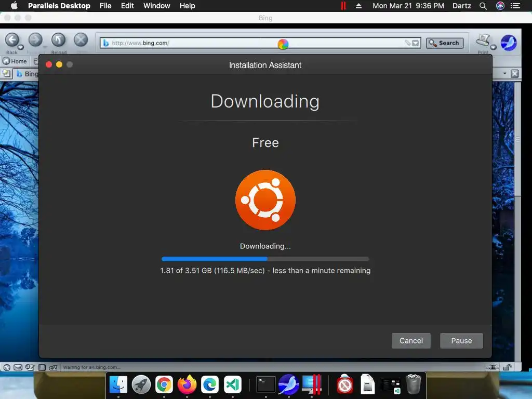Click the Ubuntu logo in Installation Assistant

[x=265, y=200]
